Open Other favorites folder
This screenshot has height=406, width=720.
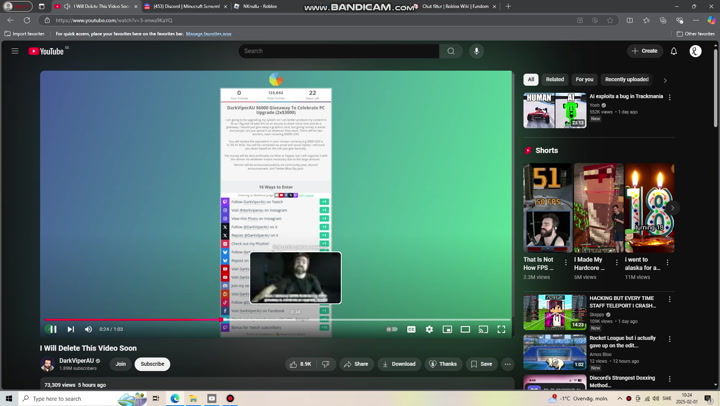[696, 34]
